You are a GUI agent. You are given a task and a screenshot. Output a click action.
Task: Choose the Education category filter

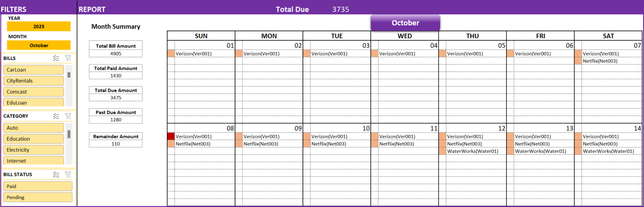[34, 139]
